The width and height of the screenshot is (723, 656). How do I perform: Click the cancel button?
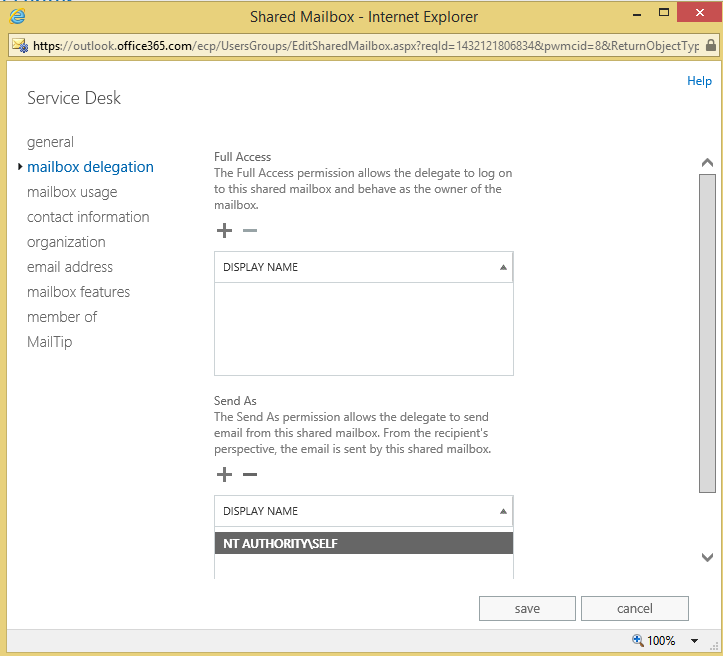634,609
